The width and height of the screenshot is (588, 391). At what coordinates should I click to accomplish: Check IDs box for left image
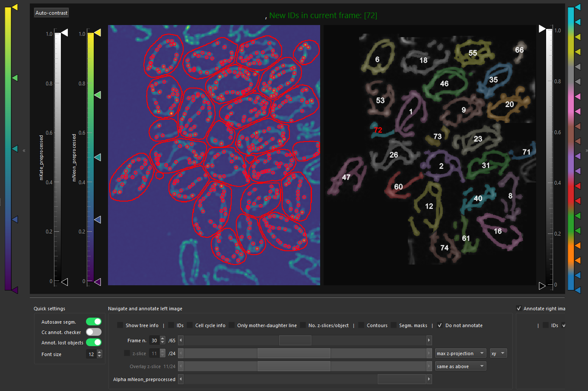coord(171,325)
